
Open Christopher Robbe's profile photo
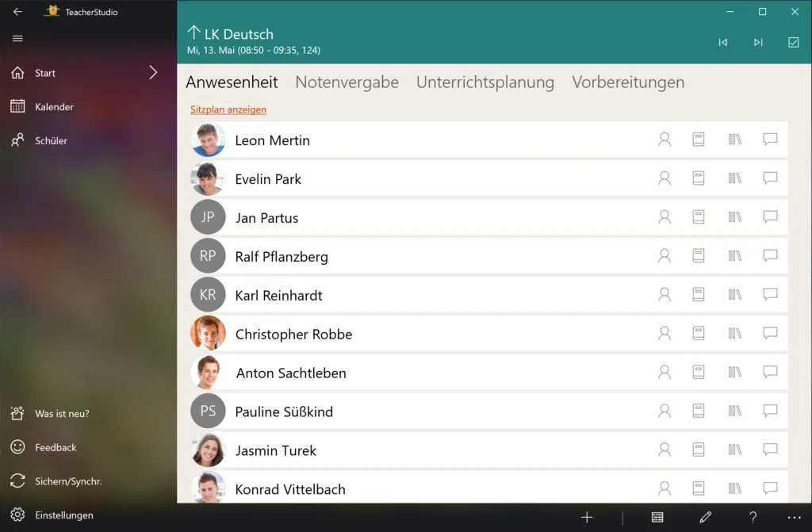point(208,334)
